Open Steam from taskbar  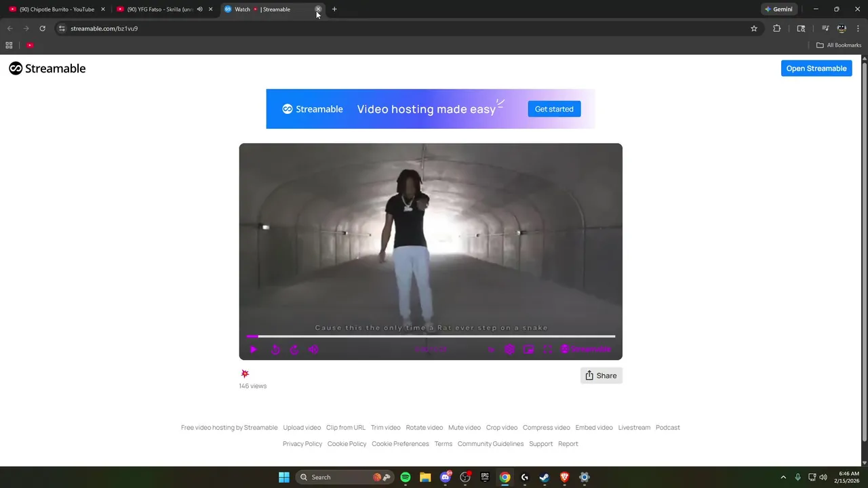pos(545,477)
